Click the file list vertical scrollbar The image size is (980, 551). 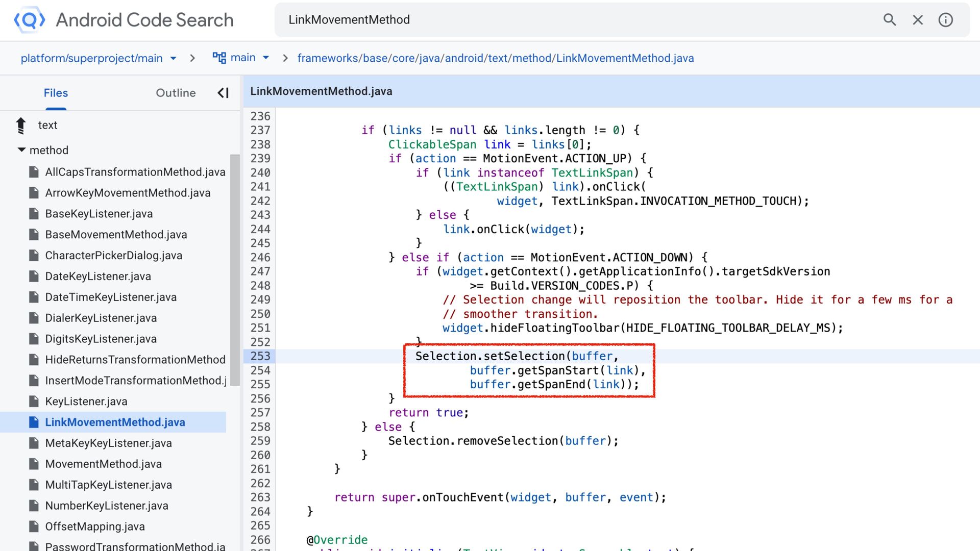coord(235,270)
